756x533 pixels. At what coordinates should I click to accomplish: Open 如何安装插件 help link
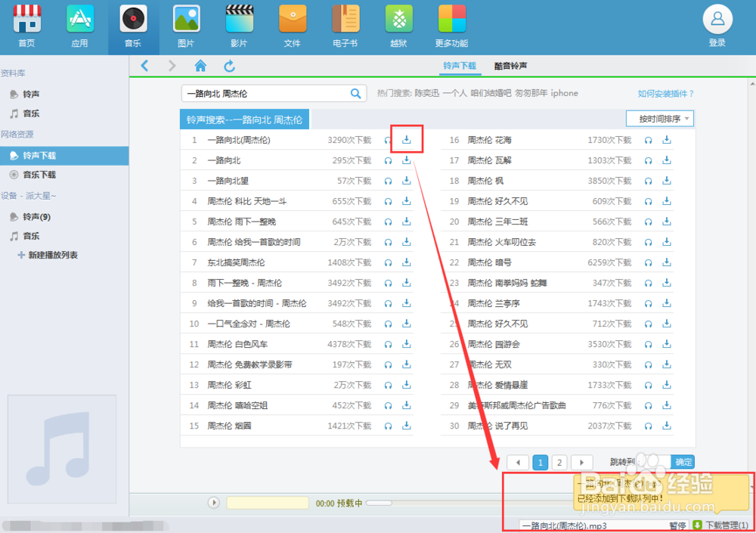click(x=665, y=94)
